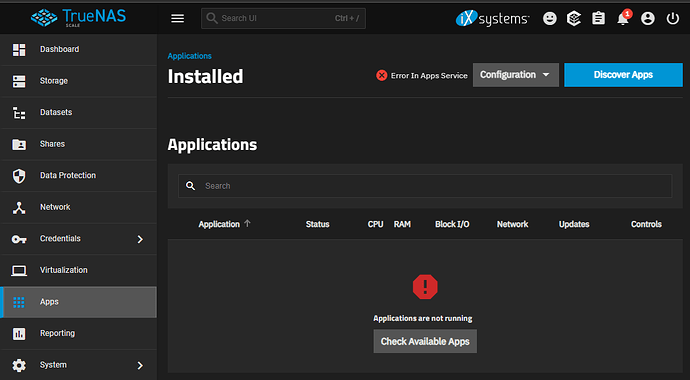
Task: Open the alerts bell icon
Action: click(x=623, y=18)
